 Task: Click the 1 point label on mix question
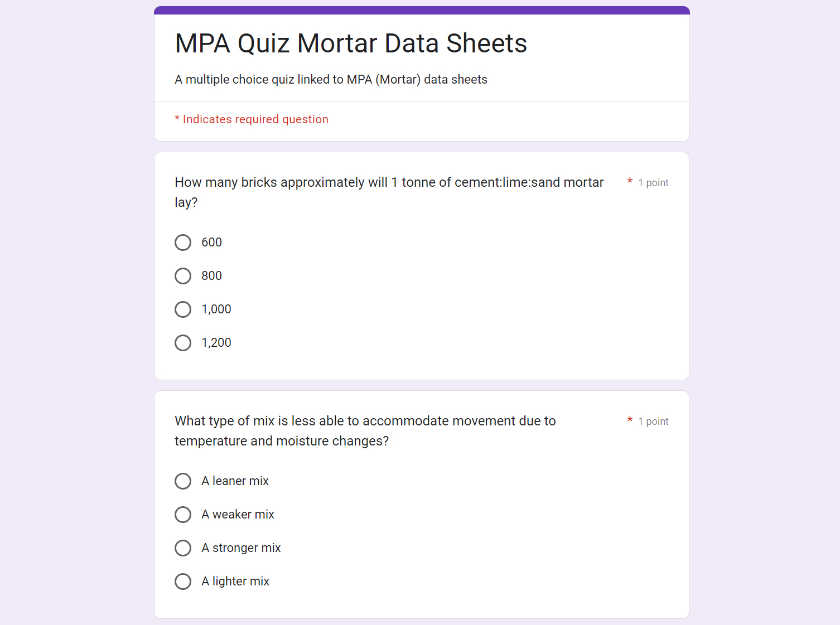click(x=653, y=421)
